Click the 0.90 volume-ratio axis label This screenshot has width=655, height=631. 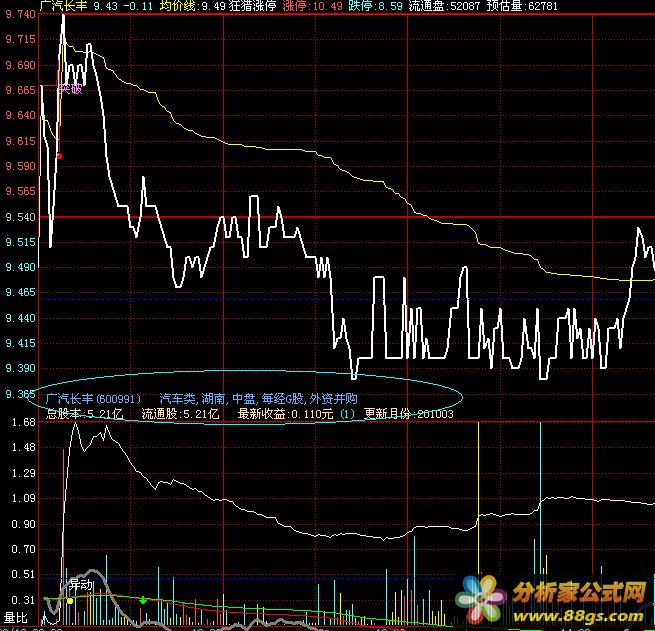(24, 524)
